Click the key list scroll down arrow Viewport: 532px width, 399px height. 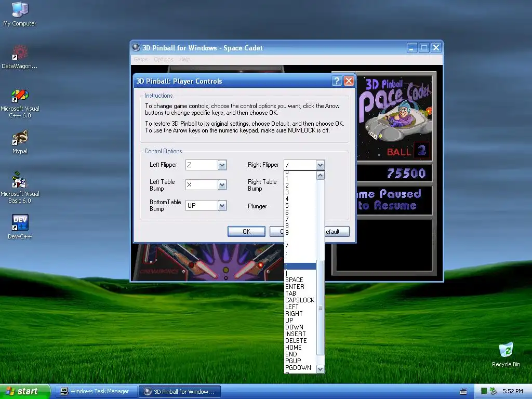pyautogui.click(x=320, y=369)
